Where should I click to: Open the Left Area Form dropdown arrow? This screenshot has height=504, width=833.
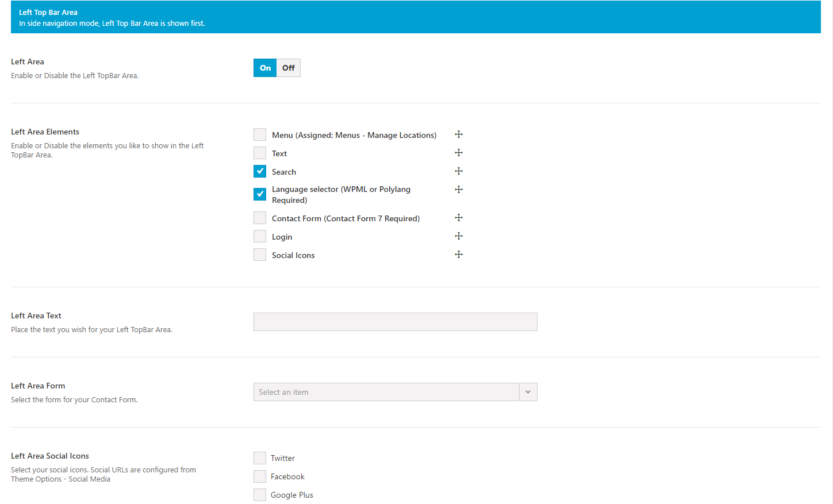click(528, 392)
